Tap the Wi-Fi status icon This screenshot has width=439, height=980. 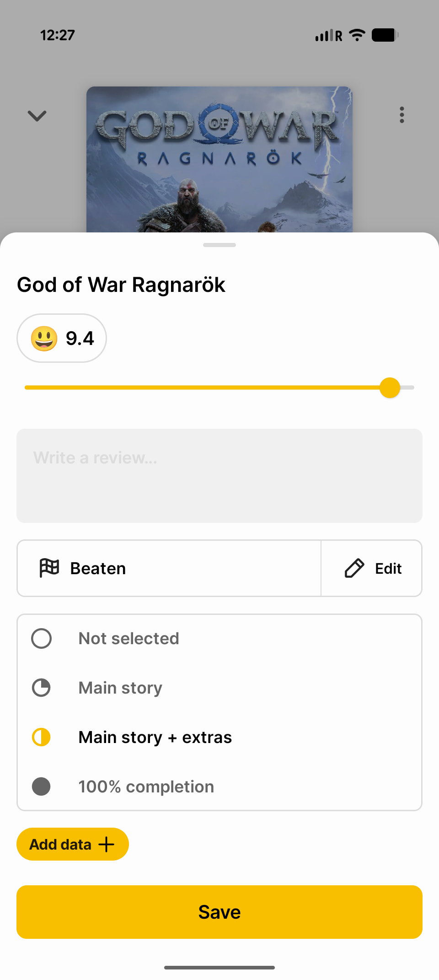pyautogui.click(x=357, y=35)
